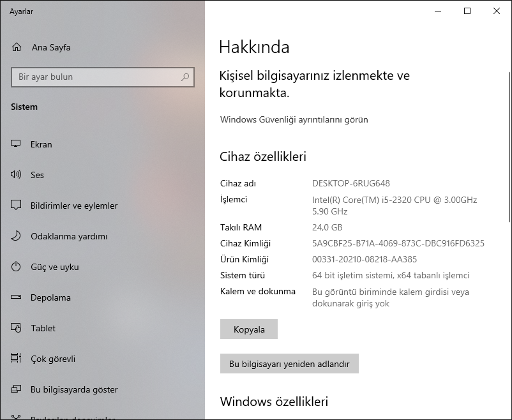Click device ID 5A9CBF25-B71A-4069-873C-DBC916FD6325
The image size is (512, 420).
point(398,243)
